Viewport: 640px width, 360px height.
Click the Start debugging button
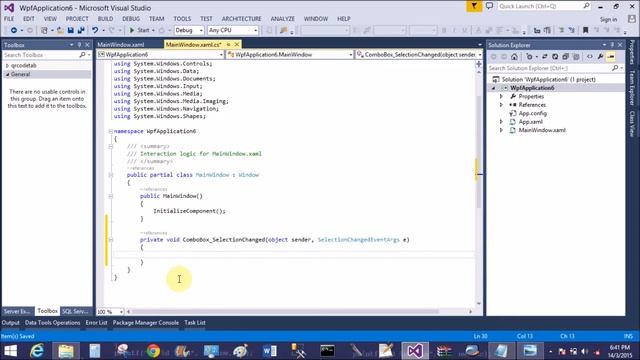point(140,30)
